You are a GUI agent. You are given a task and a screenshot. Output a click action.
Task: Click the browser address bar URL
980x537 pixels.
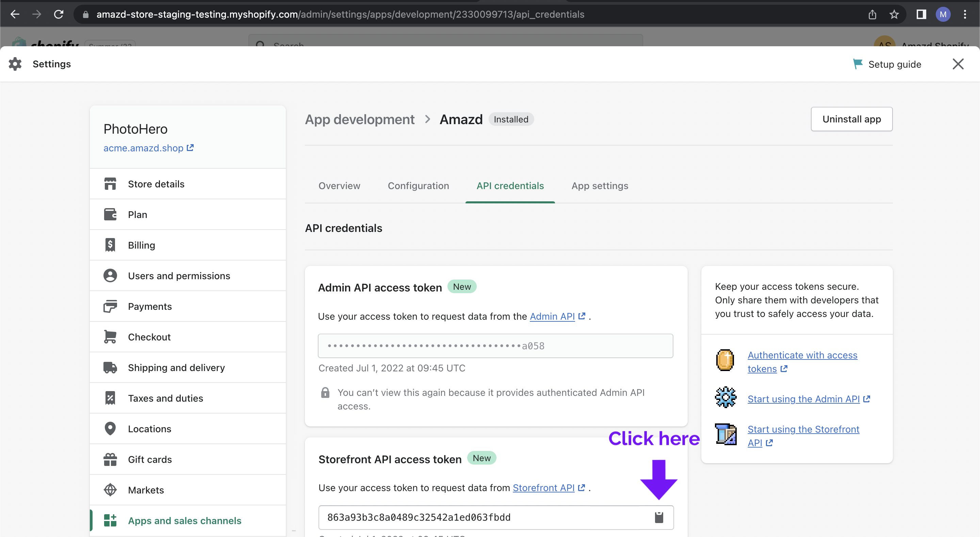[340, 14]
